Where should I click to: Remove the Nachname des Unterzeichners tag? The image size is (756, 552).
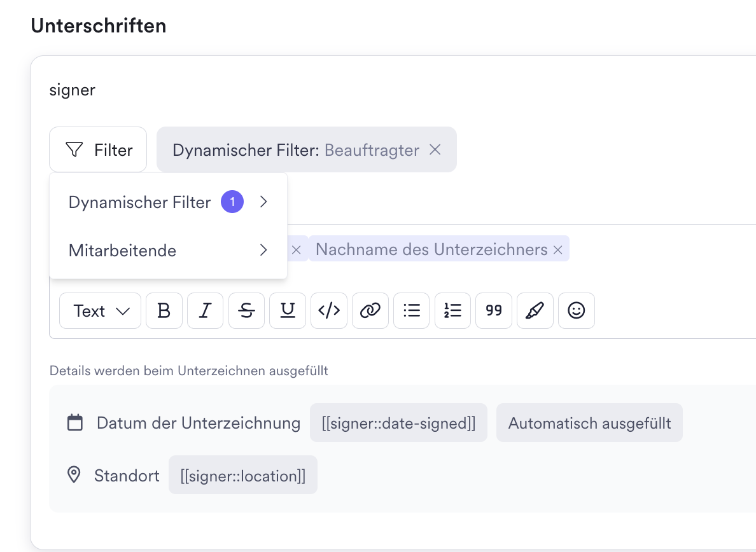click(x=558, y=250)
